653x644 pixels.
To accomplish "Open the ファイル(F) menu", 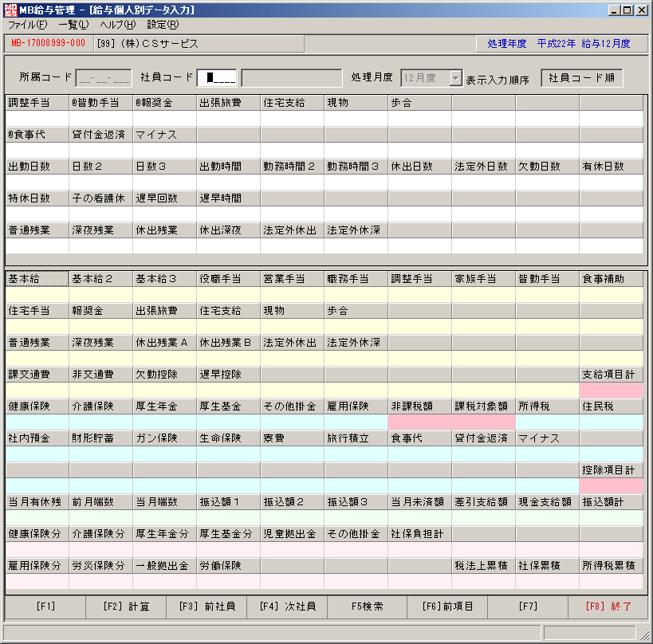I will (x=27, y=25).
